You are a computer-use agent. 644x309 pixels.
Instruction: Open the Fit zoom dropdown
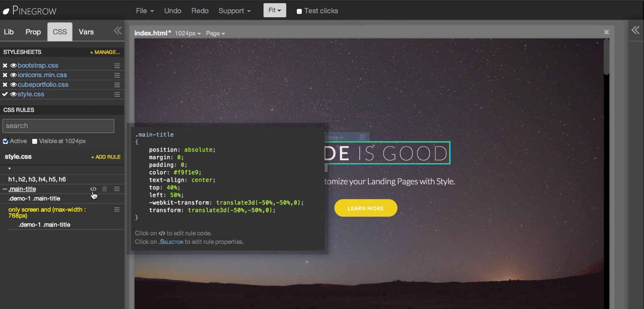click(274, 10)
